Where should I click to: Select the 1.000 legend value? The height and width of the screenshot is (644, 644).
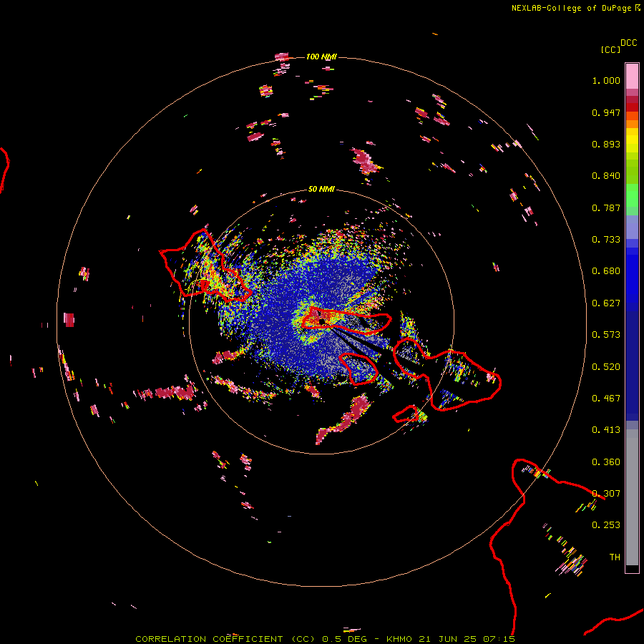pos(606,80)
